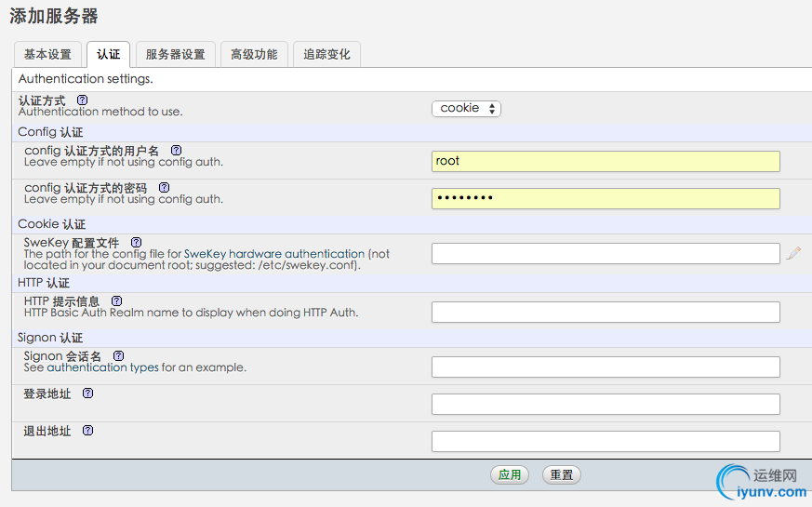Click the 登录地址 label text

(x=47, y=394)
